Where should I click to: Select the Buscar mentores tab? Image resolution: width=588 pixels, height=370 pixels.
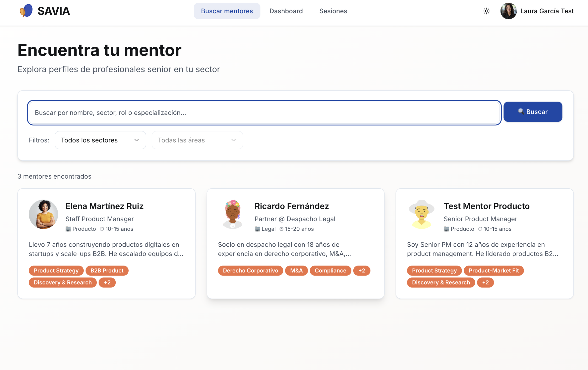tap(227, 11)
